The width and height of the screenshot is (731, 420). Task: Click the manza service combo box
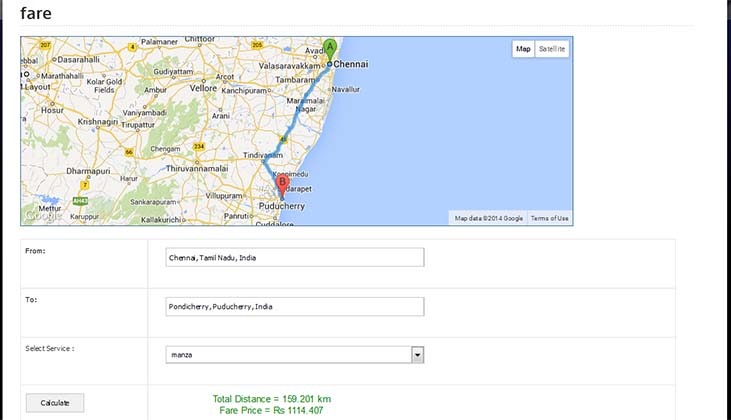pyautogui.click(x=295, y=355)
